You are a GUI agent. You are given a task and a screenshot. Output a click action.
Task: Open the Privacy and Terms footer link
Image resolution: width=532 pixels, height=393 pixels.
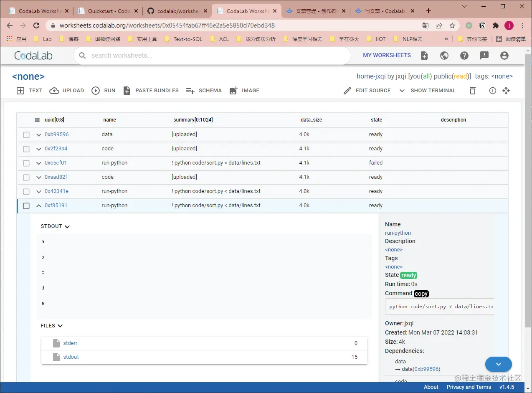coord(469,387)
